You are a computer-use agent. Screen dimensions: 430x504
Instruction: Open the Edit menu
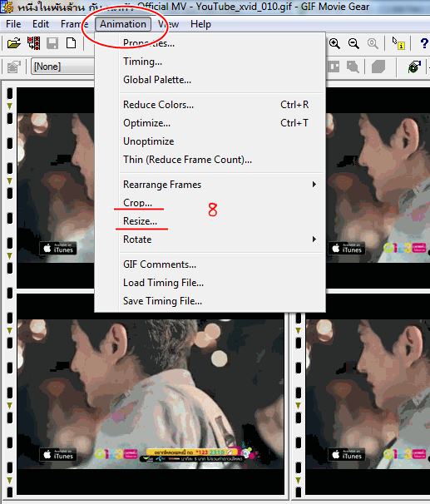[41, 24]
